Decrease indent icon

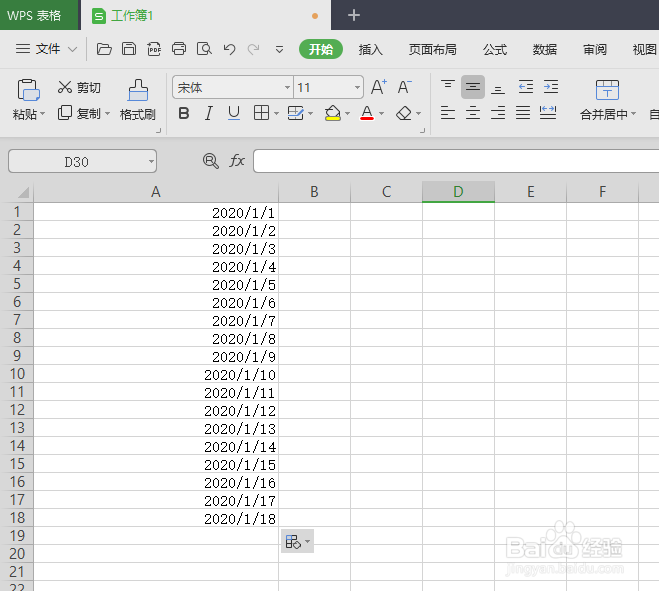pyautogui.click(x=525, y=87)
